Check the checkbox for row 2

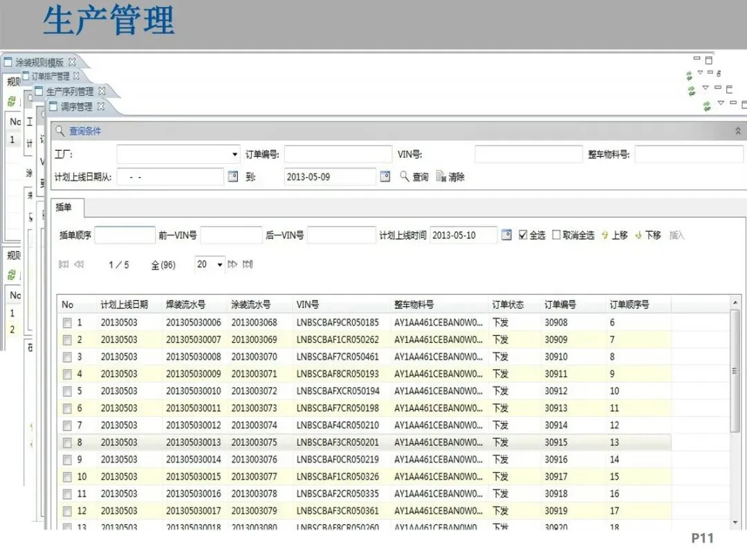pyautogui.click(x=67, y=340)
